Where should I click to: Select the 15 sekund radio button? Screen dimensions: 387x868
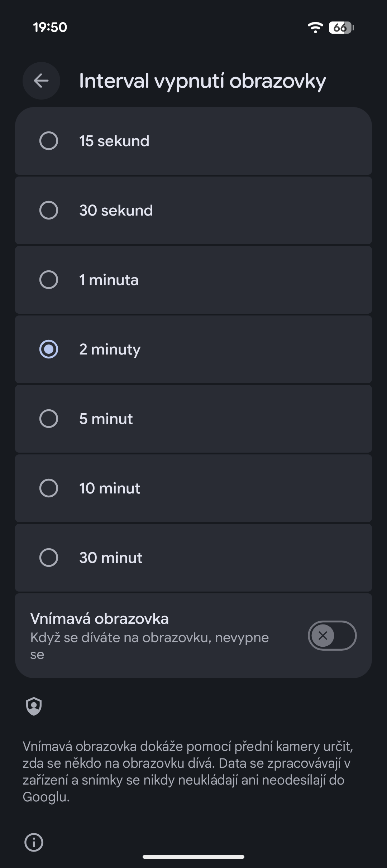(x=49, y=141)
